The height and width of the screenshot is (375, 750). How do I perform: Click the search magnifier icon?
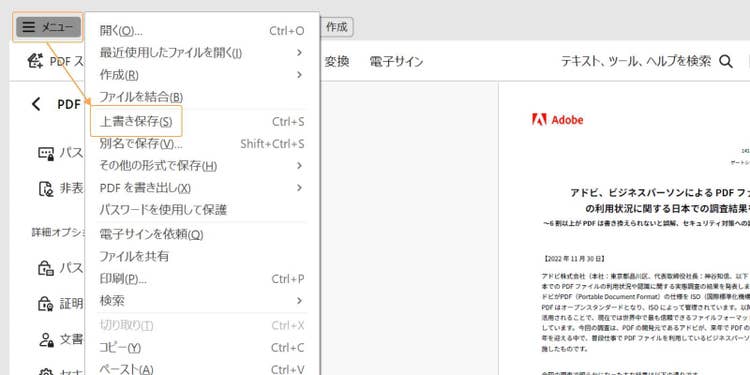coord(726,61)
